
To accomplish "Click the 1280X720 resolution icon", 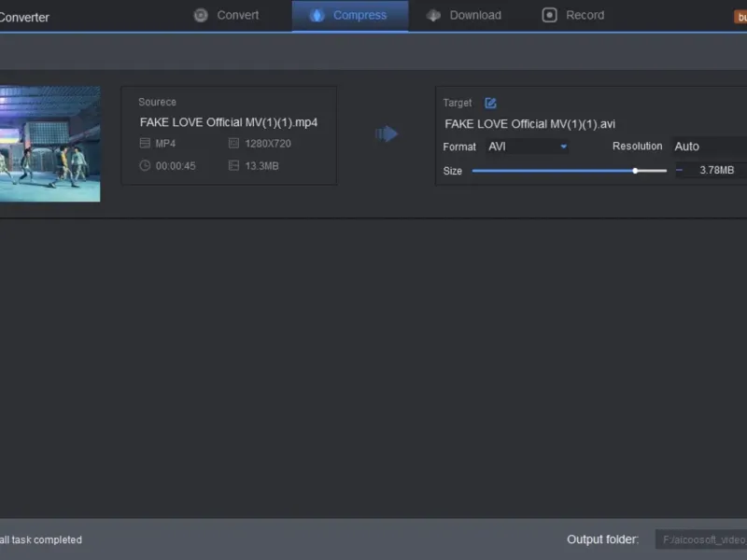I will (x=233, y=143).
